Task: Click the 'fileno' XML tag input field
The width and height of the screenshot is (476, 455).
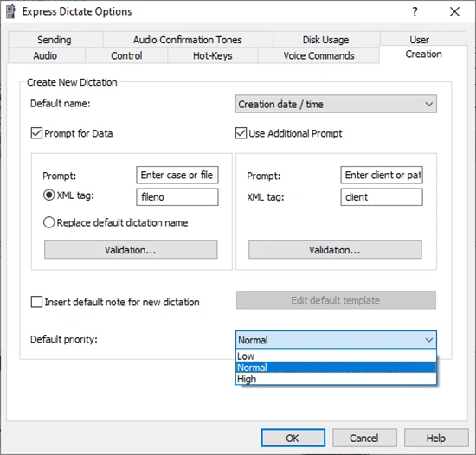Action: click(177, 197)
